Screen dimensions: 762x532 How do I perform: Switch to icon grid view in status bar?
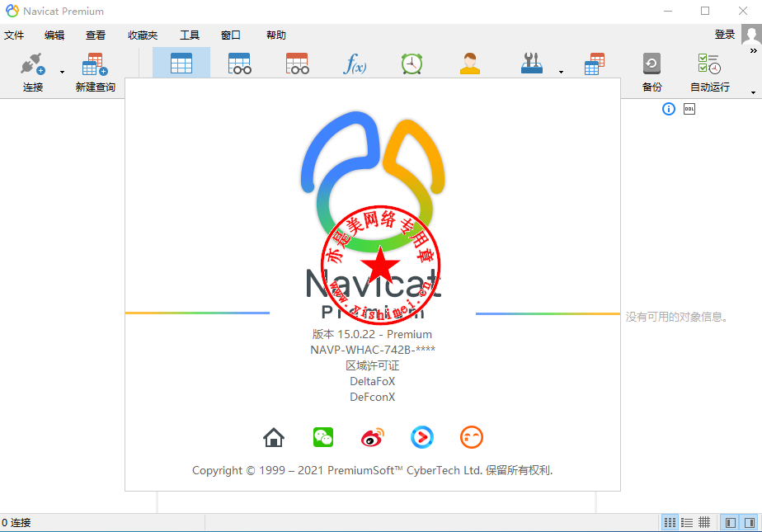tap(670, 523)
